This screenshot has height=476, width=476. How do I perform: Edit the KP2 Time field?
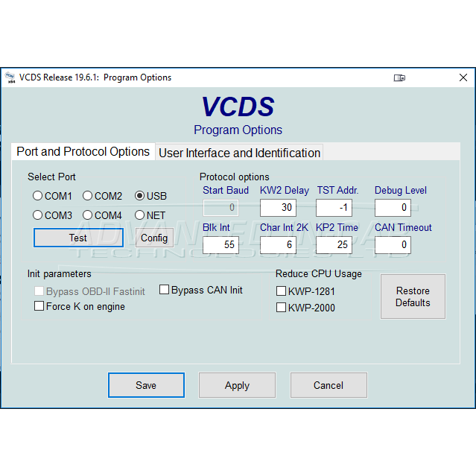click(x=334, y=245)
